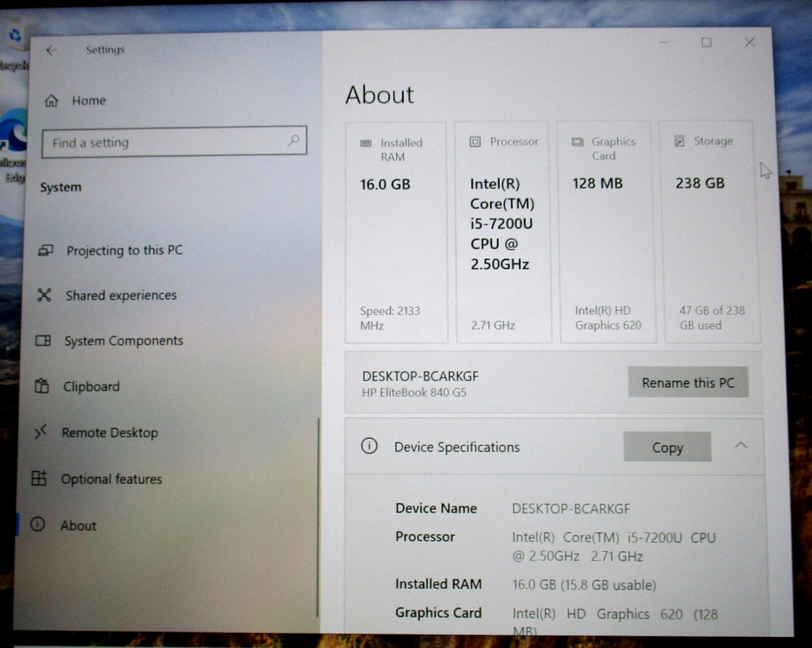
Task: Click the System heading in the sidebar
Action: pyautogui.click(x=61, y=187)
